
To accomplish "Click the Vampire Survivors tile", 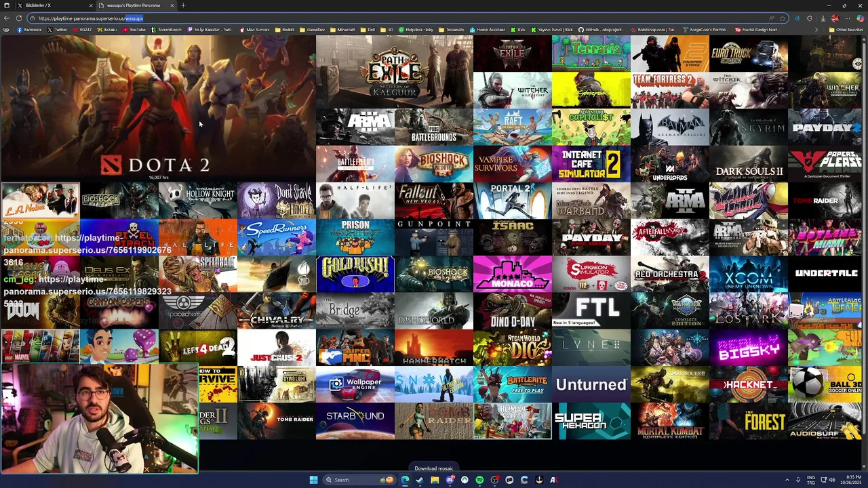I will 513,164.
